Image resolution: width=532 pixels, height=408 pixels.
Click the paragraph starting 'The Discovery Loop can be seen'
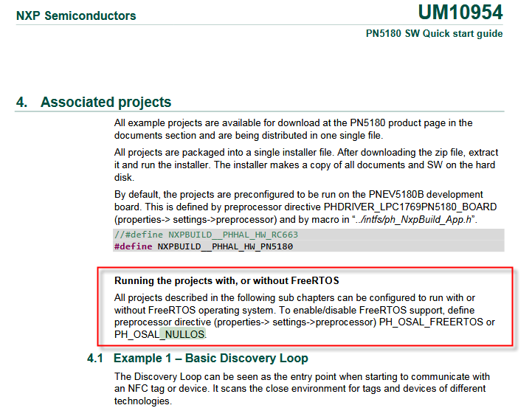[x=302, y=389]
